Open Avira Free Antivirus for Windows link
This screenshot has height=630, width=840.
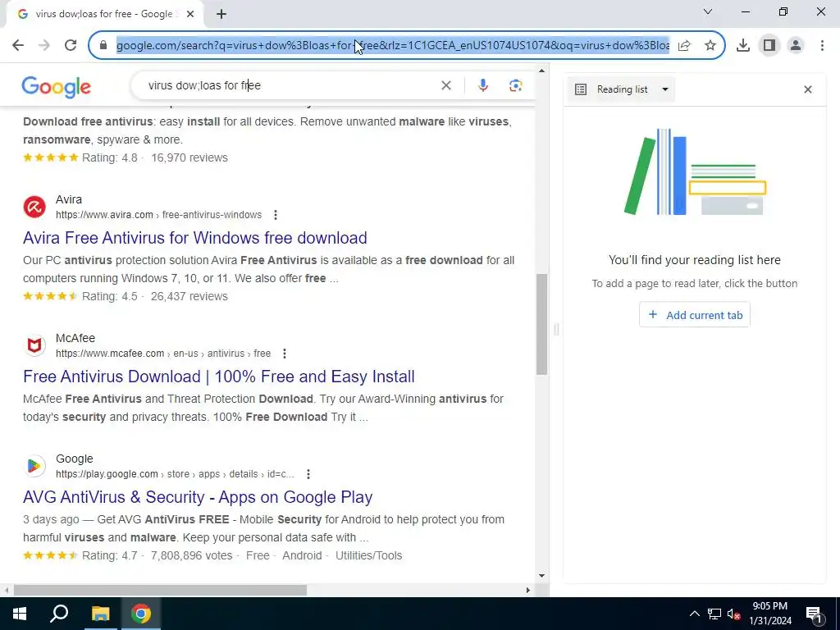195,238
